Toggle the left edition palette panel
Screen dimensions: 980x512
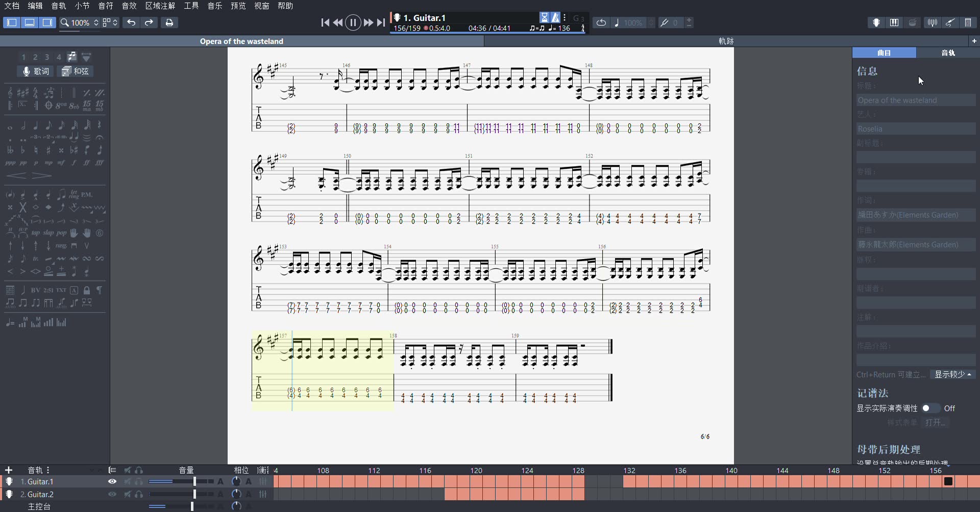(12, 22)
